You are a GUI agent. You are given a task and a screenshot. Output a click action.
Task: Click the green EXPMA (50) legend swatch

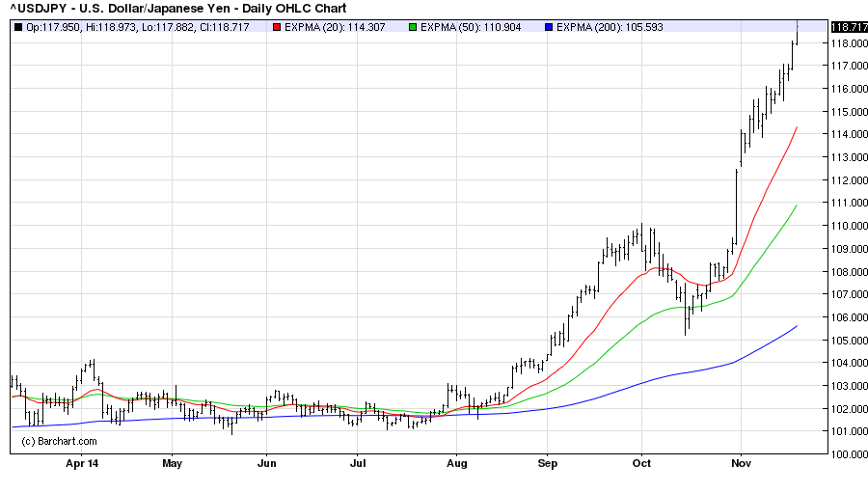coord(413,27)
